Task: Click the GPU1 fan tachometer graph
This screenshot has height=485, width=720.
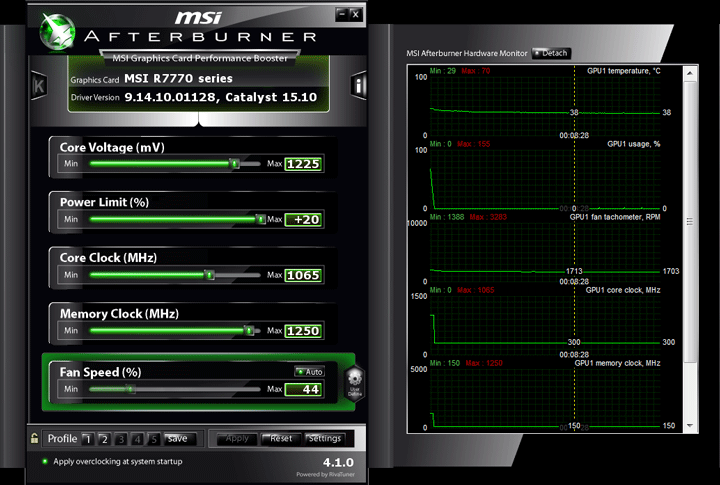Action: pos(545,252)
